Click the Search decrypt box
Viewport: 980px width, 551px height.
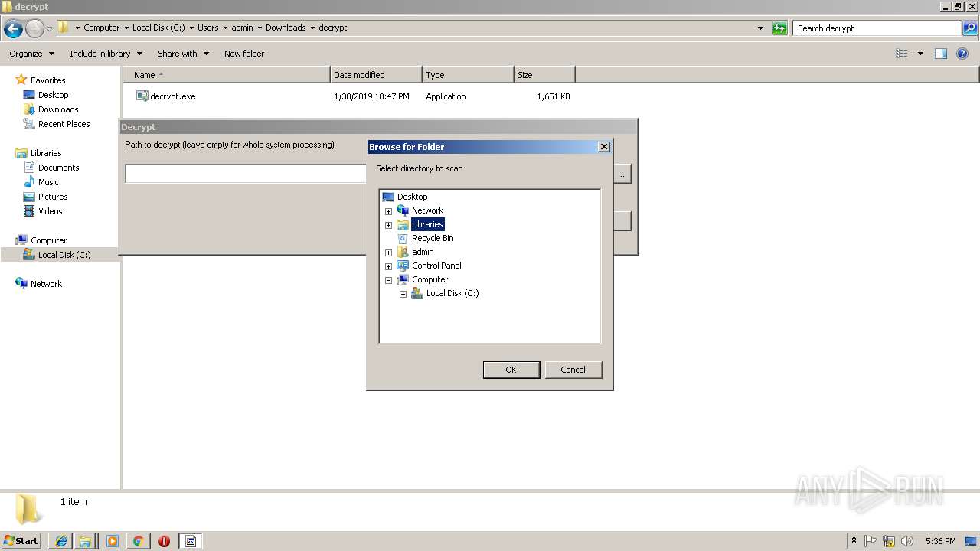click(x=877, y=28)
